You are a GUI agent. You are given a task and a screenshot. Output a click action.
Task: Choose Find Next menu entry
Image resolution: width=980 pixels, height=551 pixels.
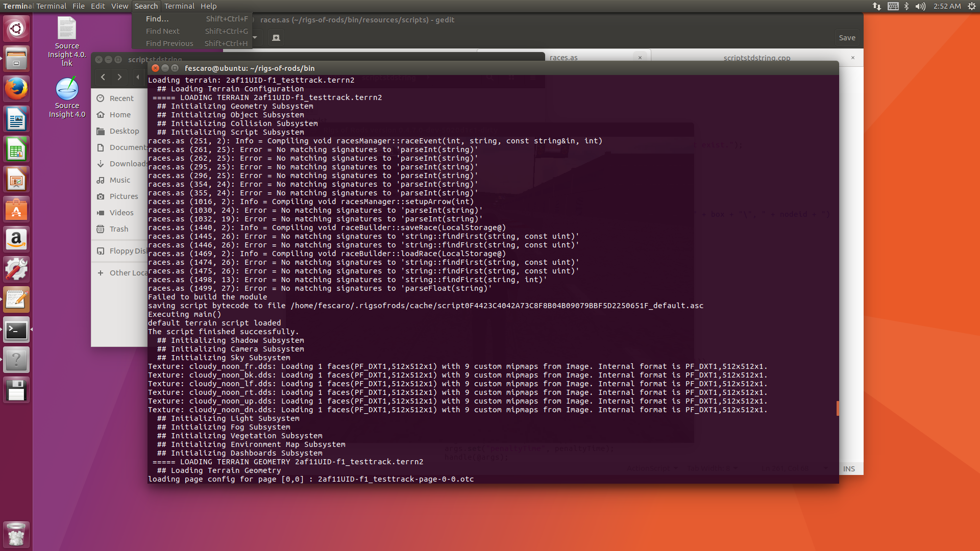[192, 31]
